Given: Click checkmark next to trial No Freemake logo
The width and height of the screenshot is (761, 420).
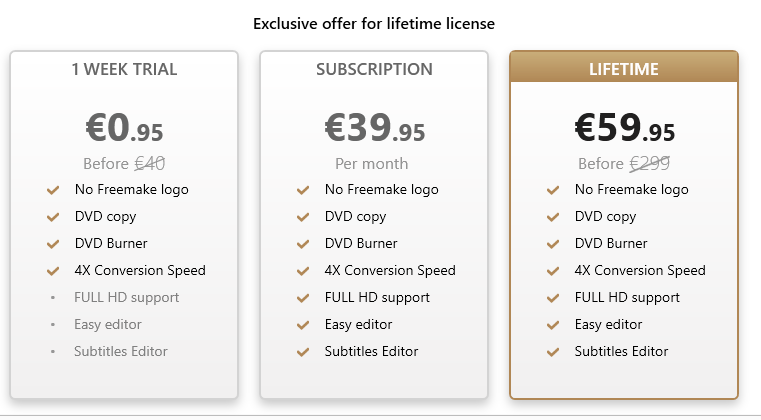Looking at the screenshot, I should (53, 189).
